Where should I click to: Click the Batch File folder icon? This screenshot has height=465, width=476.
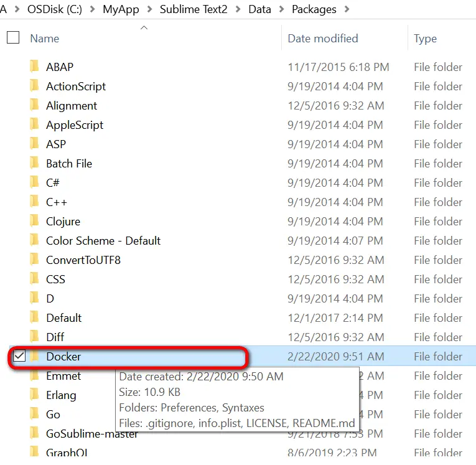click(34, 163)
